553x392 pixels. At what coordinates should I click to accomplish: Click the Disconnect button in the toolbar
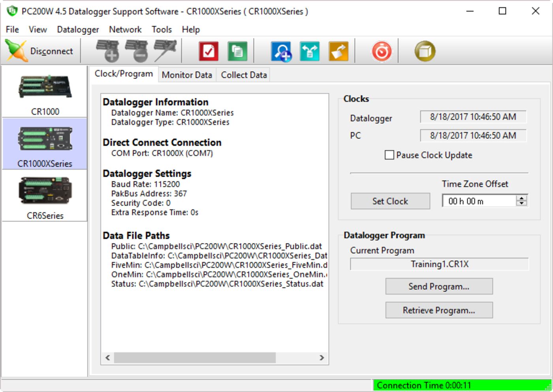[x=40, y=51]
